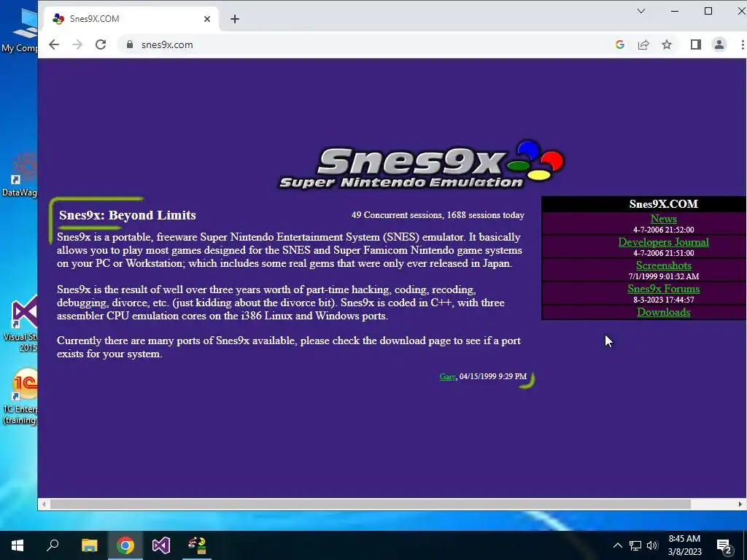747x560 pixels.
Task: Click the Chrome taskbar icon
Action: pyautogui.click(x=125, y=545)
